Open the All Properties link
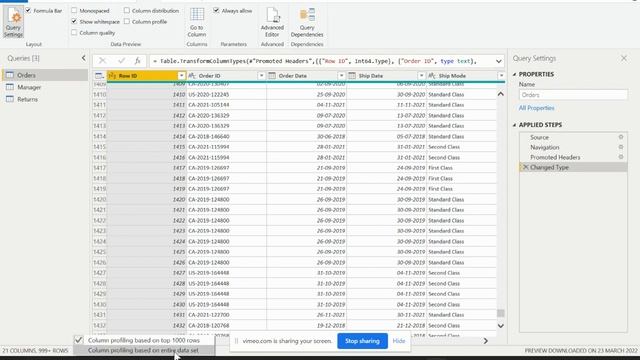This screenshot has height=360, width=640. tap(536, 108)
